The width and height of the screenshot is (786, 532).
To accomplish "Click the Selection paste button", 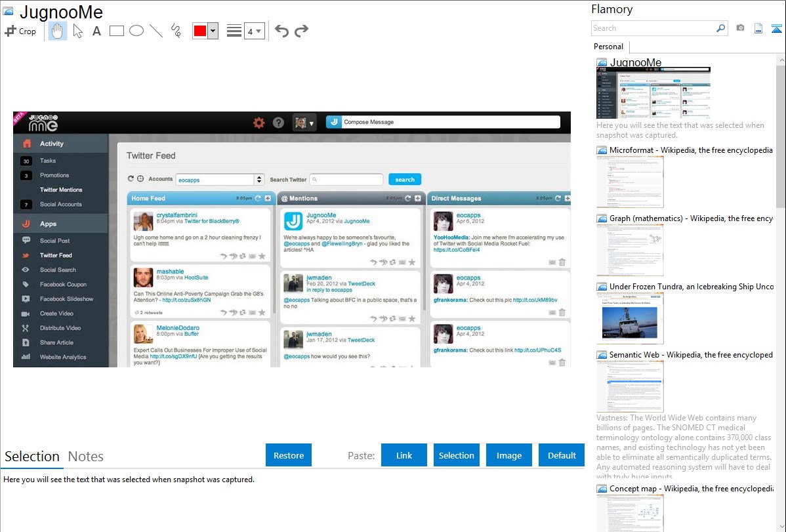I will pyautogui.click(x=456, y=455).
